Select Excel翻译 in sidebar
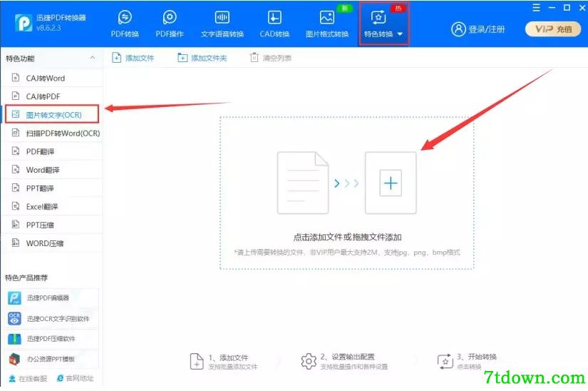The width and height of the screenshot is (588, 391). coord(53,207)
